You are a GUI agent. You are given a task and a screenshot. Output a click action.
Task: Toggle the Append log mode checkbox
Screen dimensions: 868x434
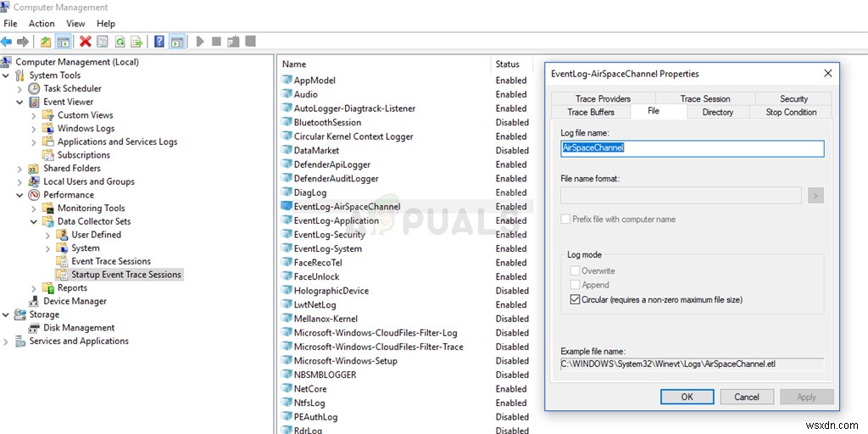[575, 285]
